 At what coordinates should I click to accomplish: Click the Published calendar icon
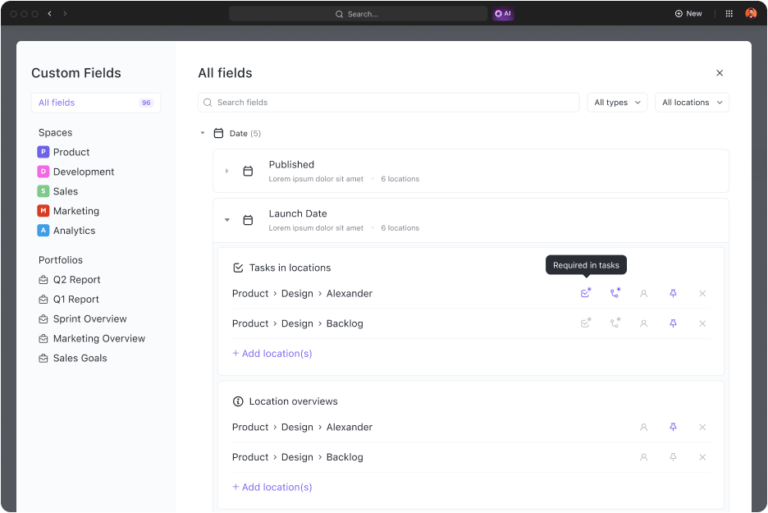248,171
